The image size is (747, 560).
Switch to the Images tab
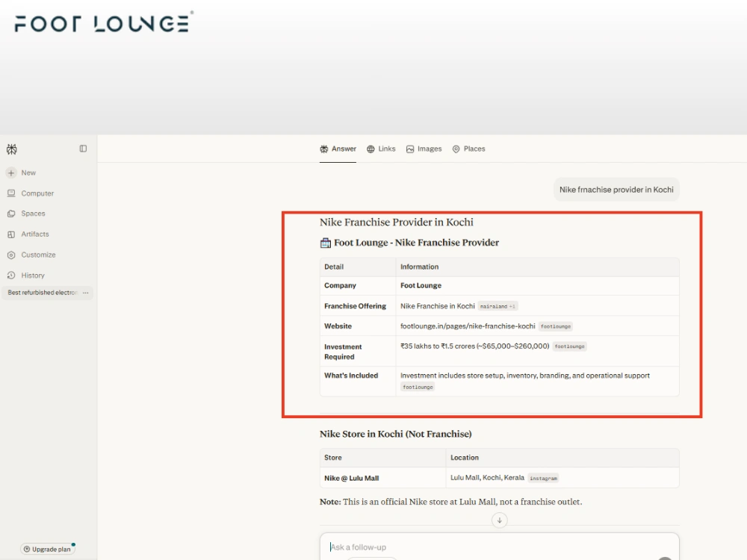point(424,149)
